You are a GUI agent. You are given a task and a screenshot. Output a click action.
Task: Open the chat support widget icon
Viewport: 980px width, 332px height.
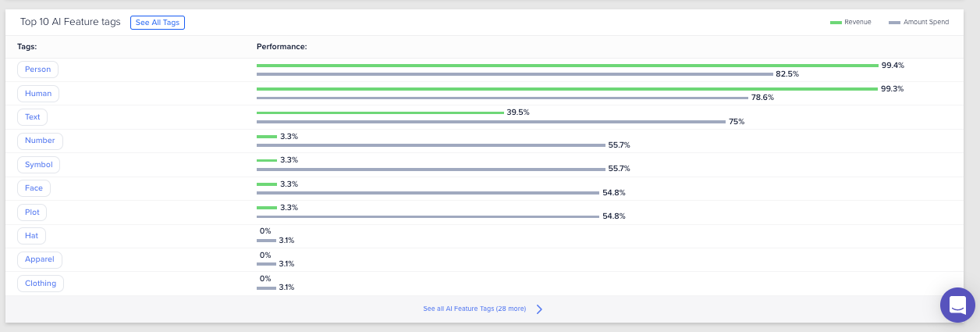click(x=957, y=305)
